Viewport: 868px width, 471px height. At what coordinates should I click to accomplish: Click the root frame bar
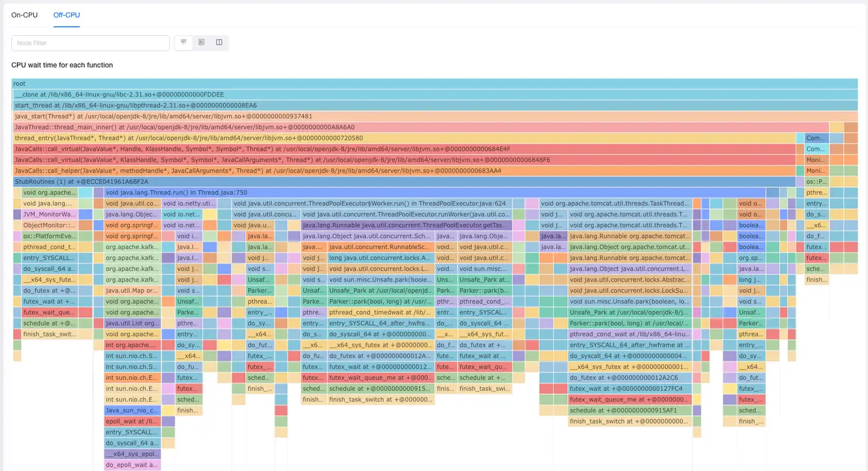pyautogui.click(x=434, y=84)
